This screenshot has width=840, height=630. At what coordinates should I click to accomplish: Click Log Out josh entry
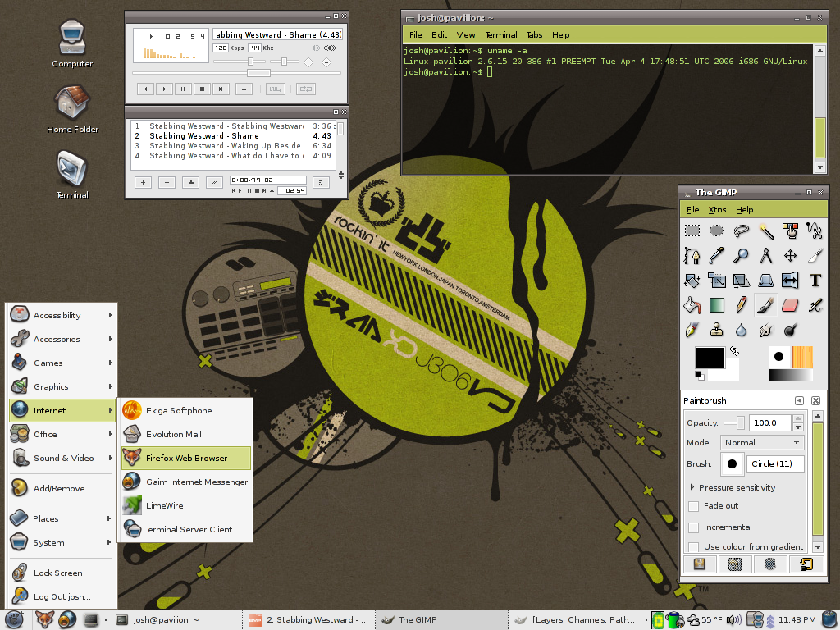62,596
